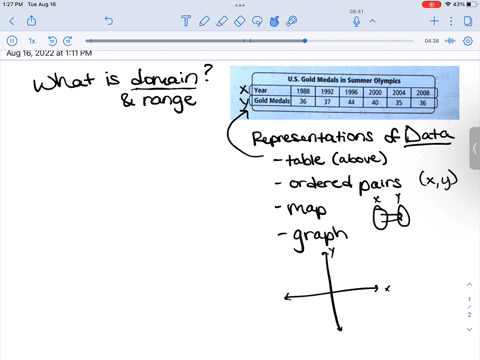
Task: Undo the last stroke
Action: (109, 21)
